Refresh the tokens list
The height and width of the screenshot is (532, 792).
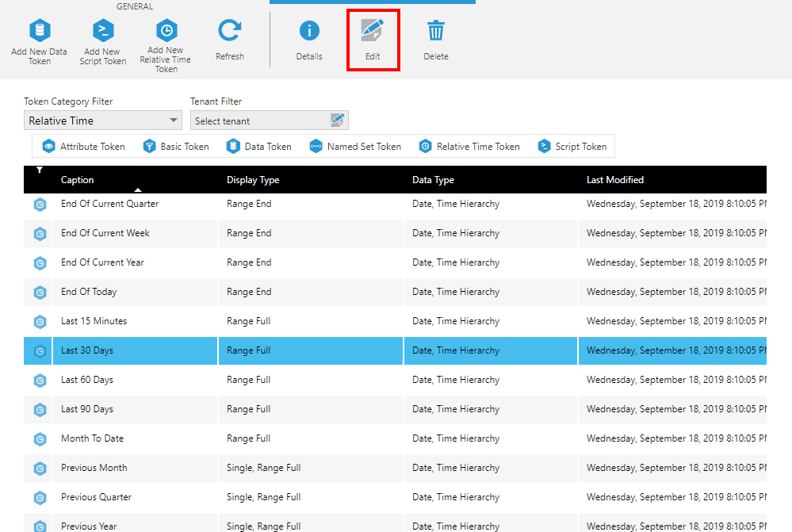coord(230,32)
